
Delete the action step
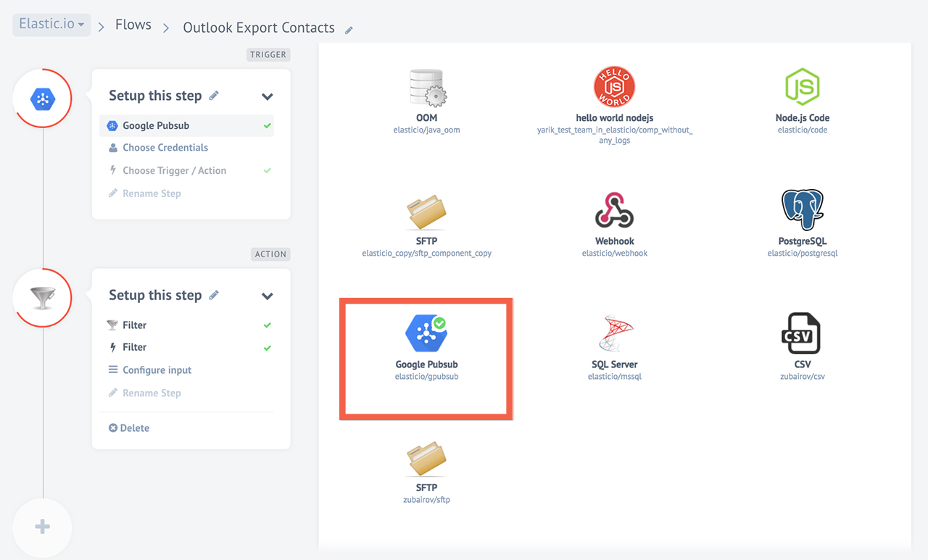129,428
